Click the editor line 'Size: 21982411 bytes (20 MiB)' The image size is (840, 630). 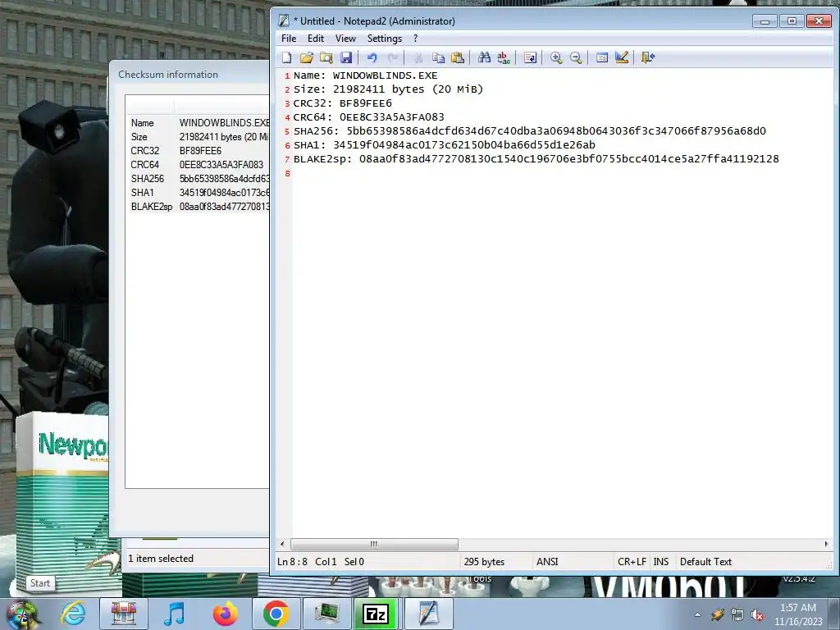(x=388, y=89)
